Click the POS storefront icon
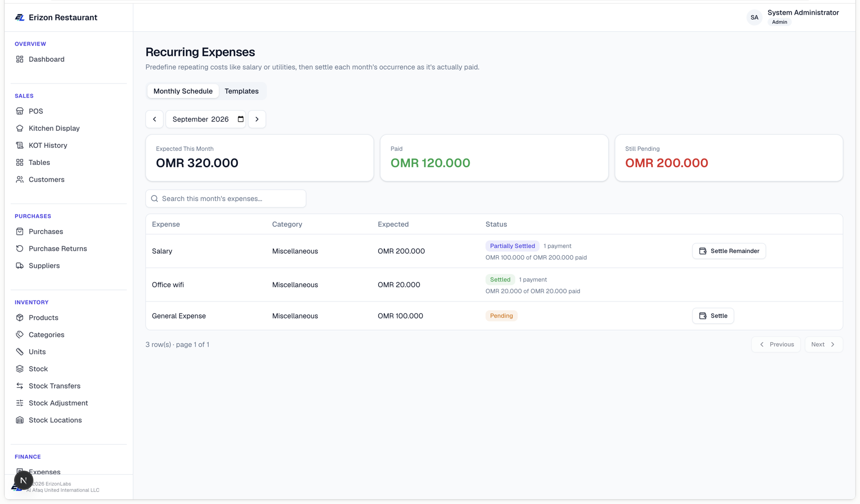This screenshot has width=860, height=504. click(x=20, y=111)
